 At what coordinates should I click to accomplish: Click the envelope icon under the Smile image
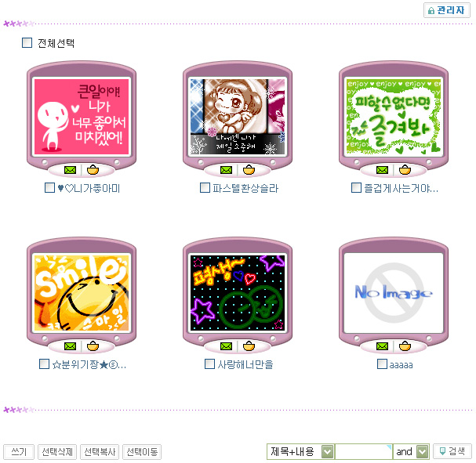click(x=70, y=346)
